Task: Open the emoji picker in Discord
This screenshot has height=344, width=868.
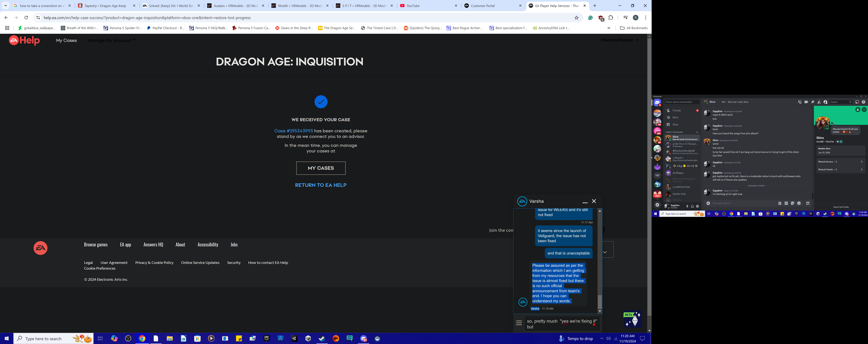Action: pos(799,203)
